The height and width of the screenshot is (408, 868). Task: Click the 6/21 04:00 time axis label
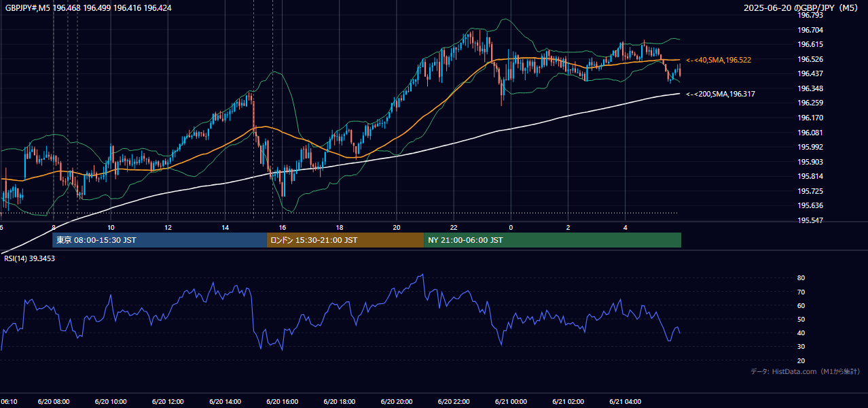pos(625,402)
